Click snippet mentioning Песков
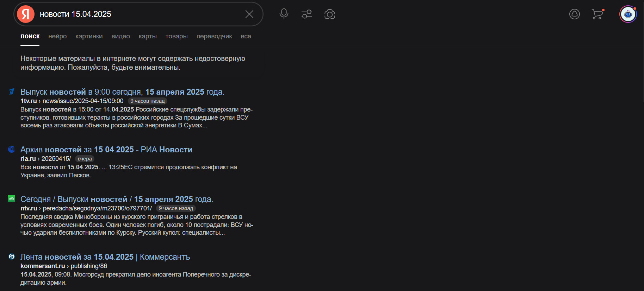This screenshot has width=644, height=291. [129, 171]
